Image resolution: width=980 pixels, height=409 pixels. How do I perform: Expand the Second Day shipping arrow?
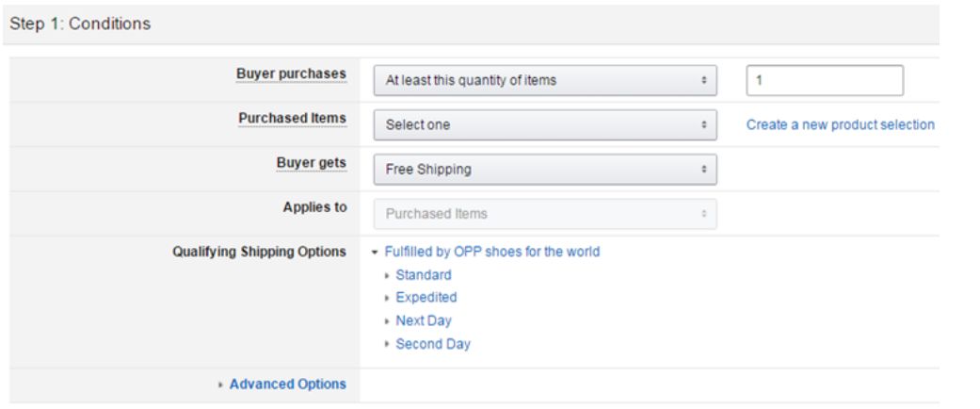click(x=387, y=345)
